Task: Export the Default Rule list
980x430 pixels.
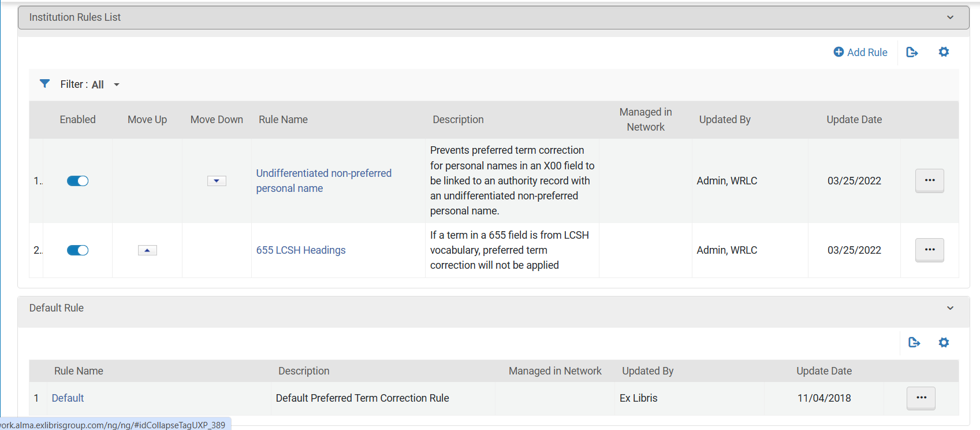Action: click(914, 342)
